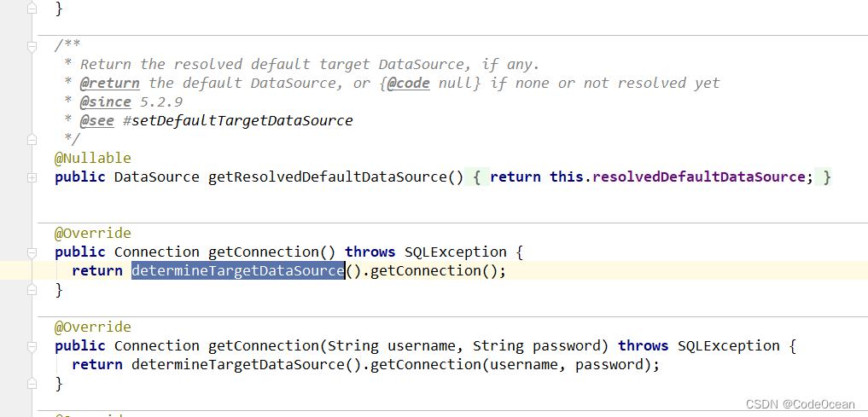Click the DataSource return type of getResolvedDefaultDataSource

pos(156,177)
